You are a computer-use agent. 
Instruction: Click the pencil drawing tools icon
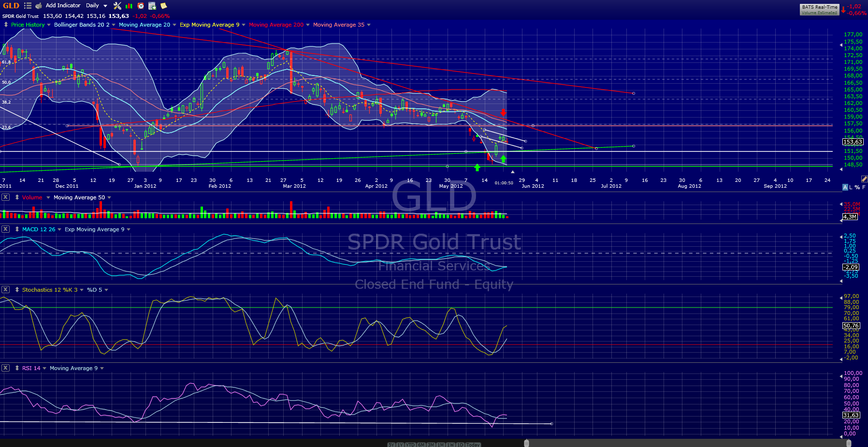point(864,179)
